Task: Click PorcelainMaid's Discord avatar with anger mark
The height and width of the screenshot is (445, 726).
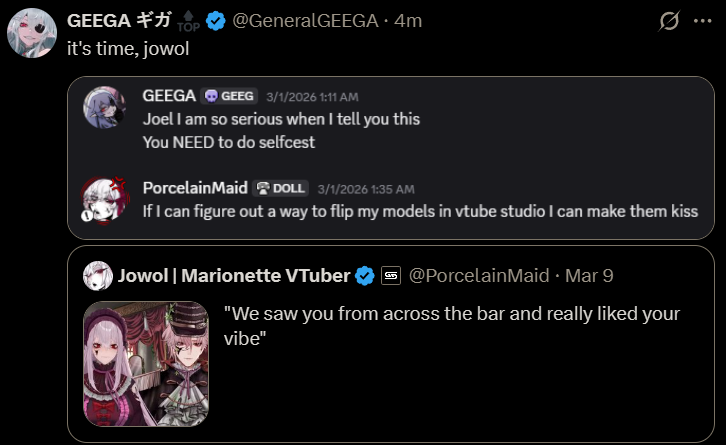Action: click(104, 200)
